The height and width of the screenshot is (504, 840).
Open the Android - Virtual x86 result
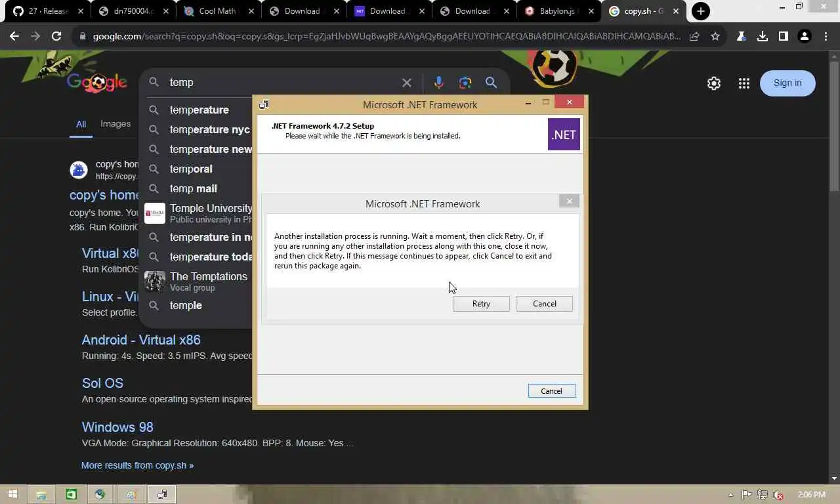pos(141,340)
